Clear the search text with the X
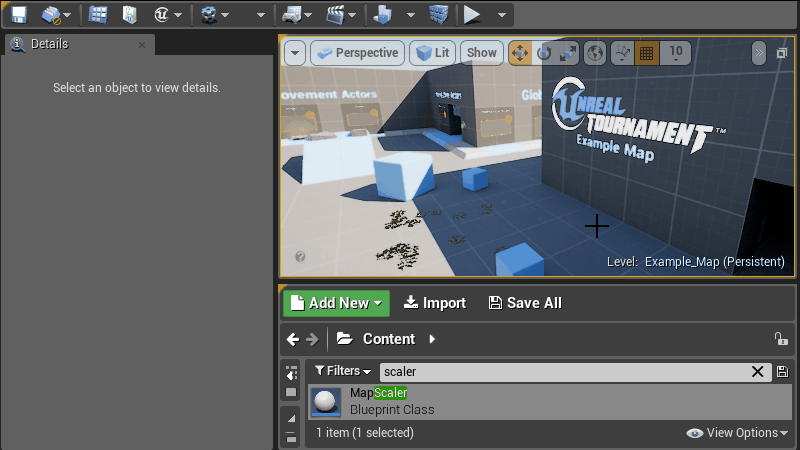The image size is (800, 450). pyautogui.click(x=758, y=372)
